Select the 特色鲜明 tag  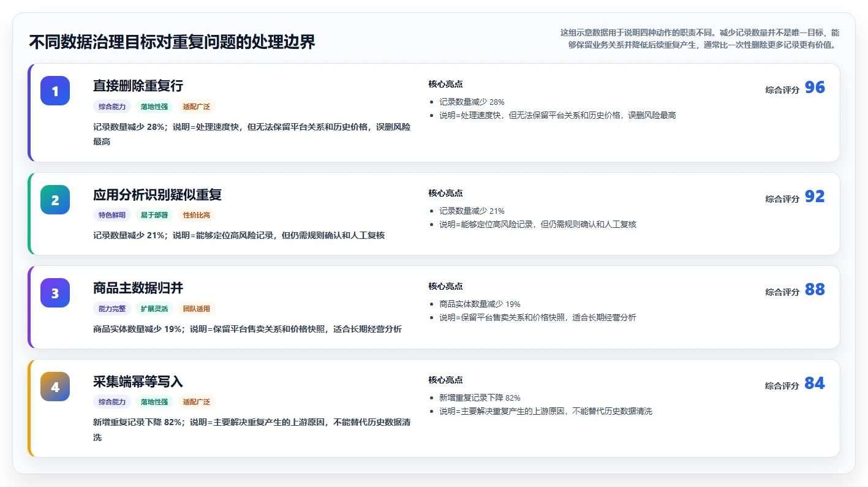click(112, 215)
